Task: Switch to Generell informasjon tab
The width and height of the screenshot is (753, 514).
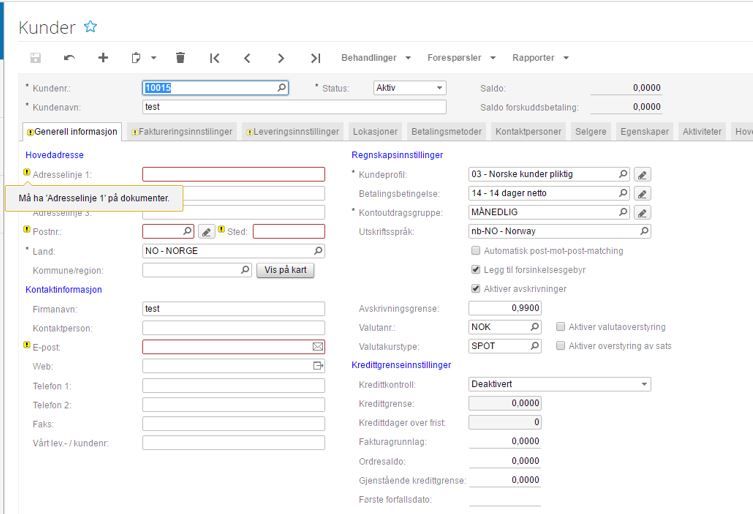Action: (72, 132)
